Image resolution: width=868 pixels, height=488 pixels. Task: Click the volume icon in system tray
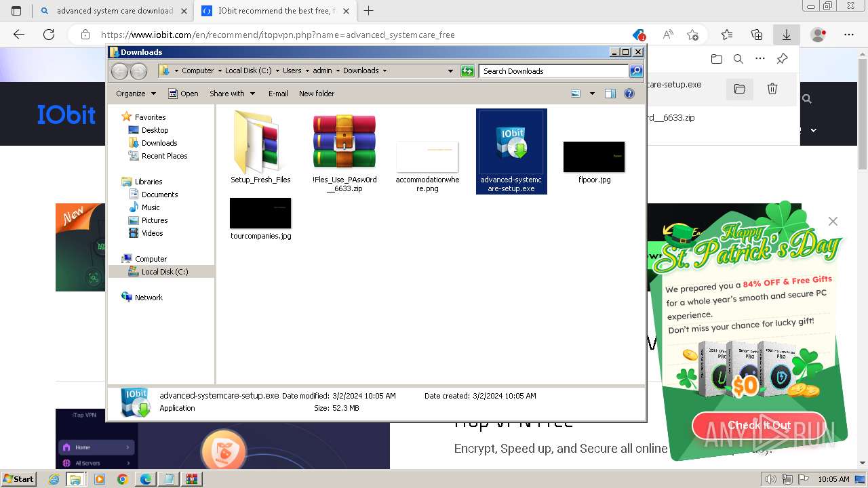coord(770,479)
